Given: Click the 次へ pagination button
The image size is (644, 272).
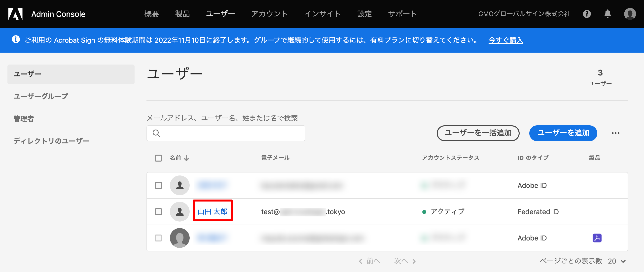Looking at the screenshot, I should [405, 261].
